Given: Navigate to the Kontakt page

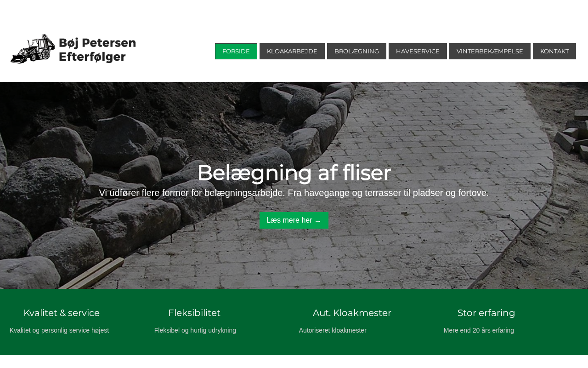Looking at the screenshot, I should point(554,51).
